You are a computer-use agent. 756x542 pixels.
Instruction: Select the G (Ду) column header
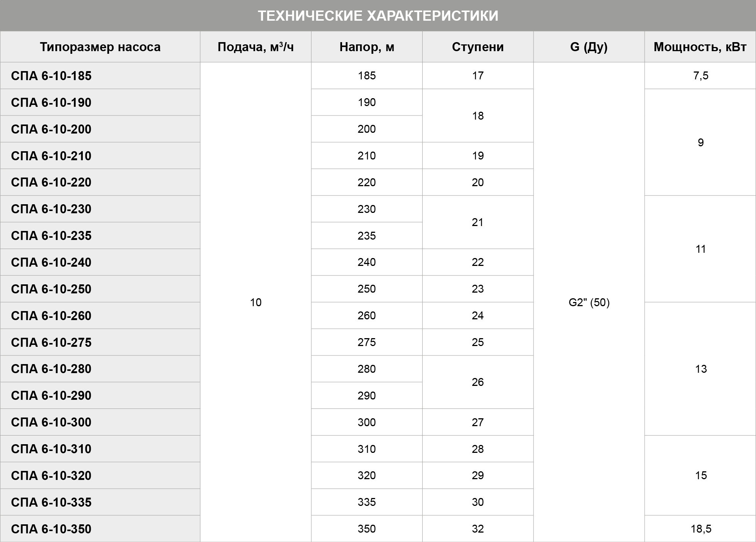589,47
